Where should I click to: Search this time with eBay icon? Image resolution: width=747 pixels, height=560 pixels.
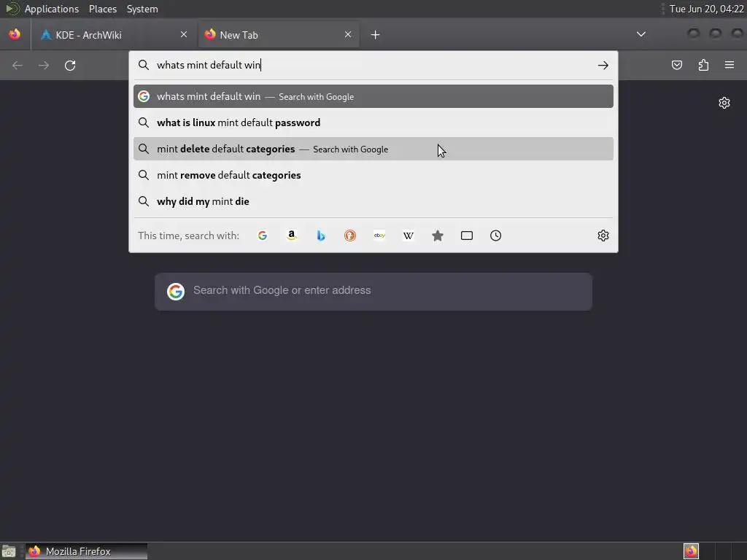coord(379,236)
